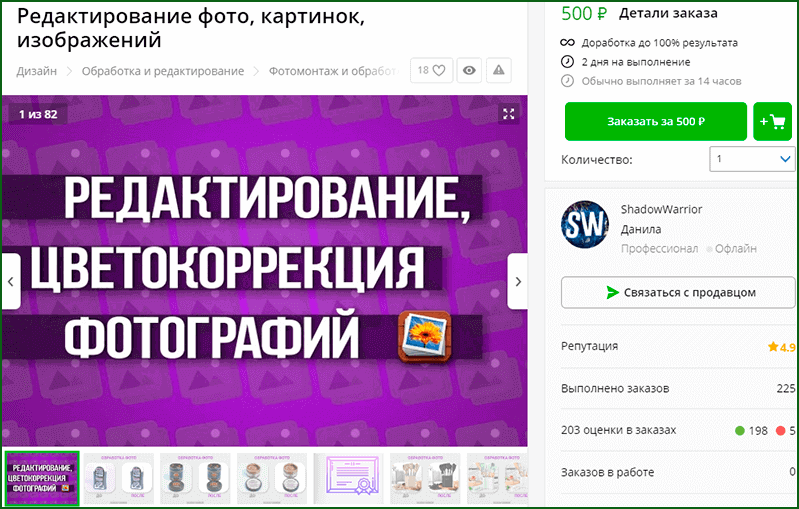Click seller name 'Данила'
Image resolution: width=799 pixels, height=509 pixels.
tap(641, 229)
